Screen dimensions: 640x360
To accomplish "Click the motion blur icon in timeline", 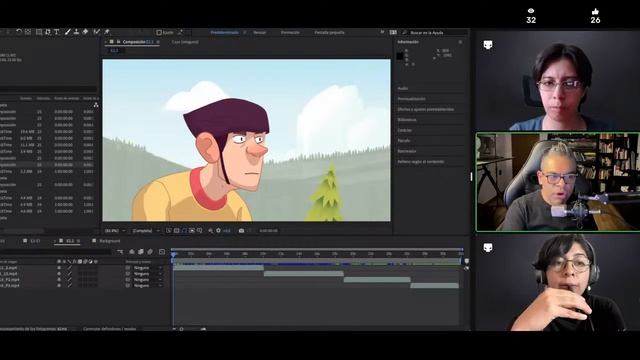I will [x=150, y=252].
